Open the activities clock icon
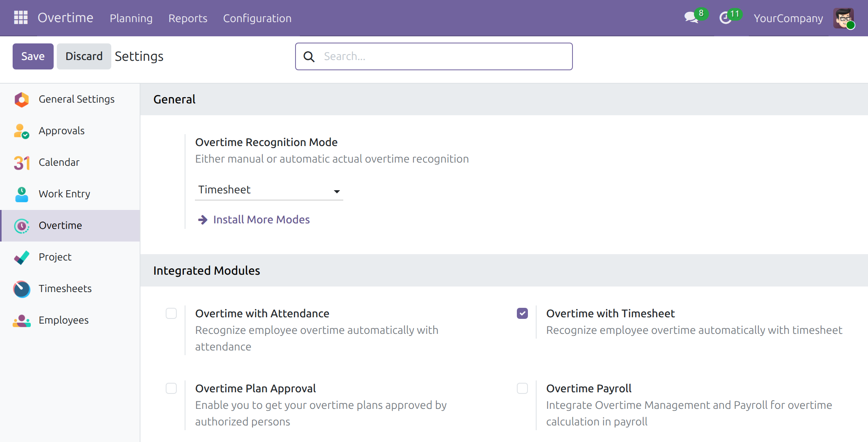 726,18
